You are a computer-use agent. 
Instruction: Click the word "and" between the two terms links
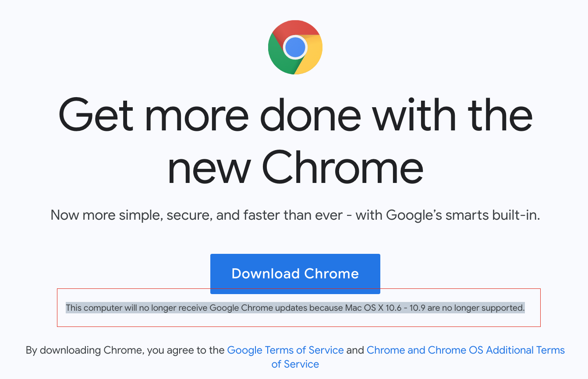pos(355,350)
